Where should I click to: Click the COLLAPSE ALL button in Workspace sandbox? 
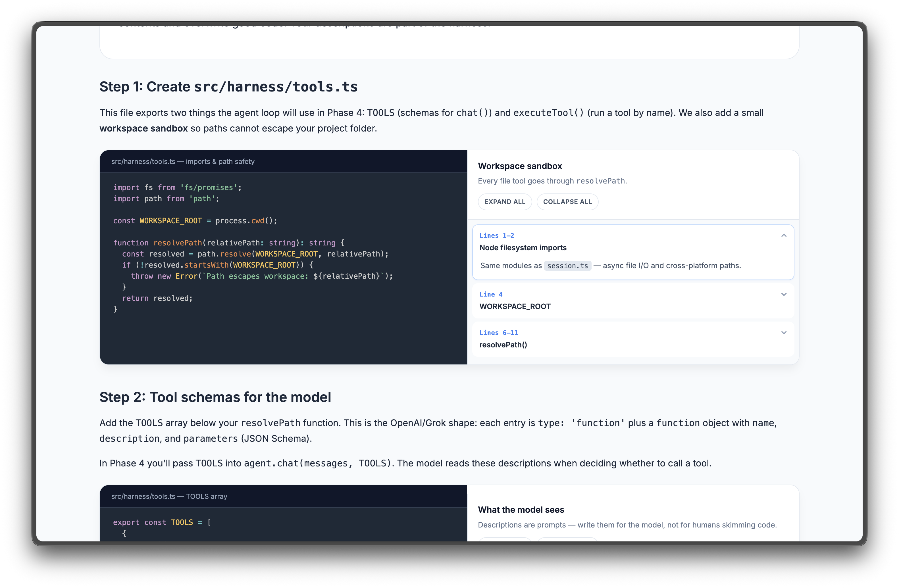tap(567, 202)
